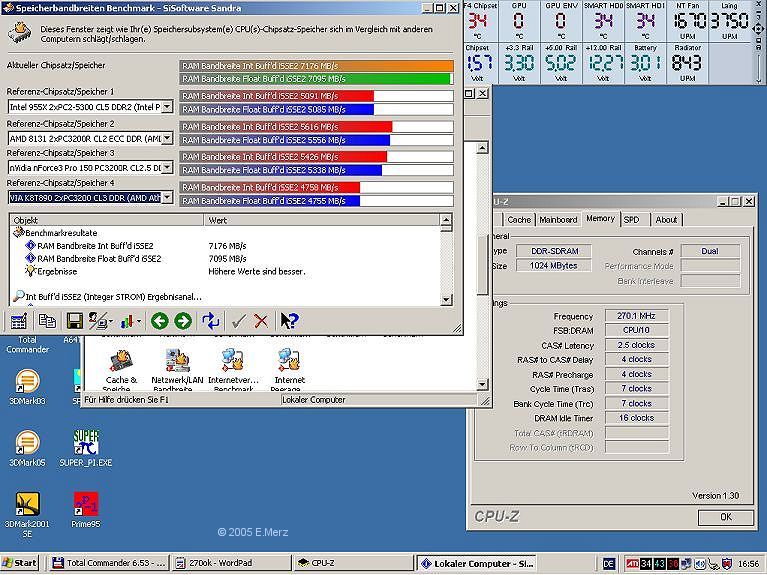Click the CAS# Latency value 2.5 clocks
767x575 pixels.
636,345
